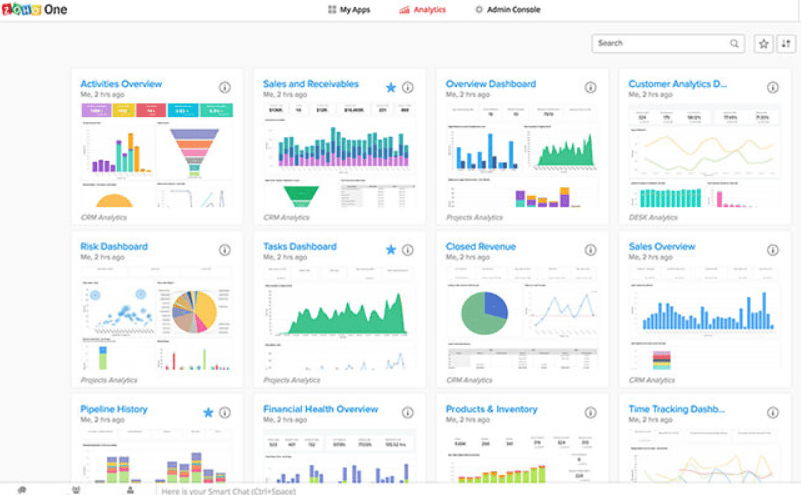Show info for Customer Analytics dashboard

(x=773, y=87)
